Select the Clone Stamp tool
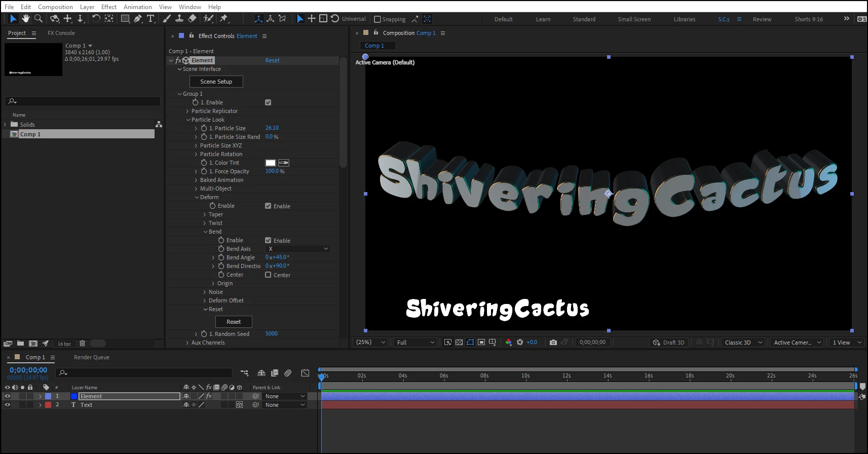This screenshot has width=868, height=454. (179, 19)
